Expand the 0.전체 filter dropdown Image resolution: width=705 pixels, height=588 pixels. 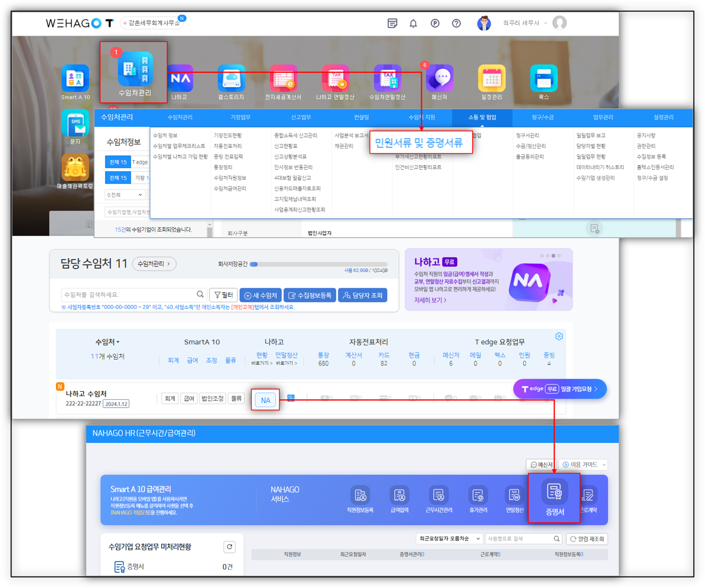click(125, 195)
